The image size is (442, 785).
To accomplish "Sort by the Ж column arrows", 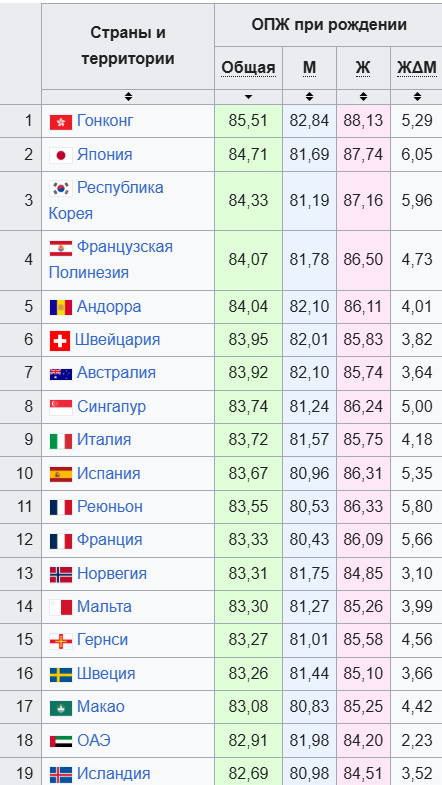I will 363,97.
